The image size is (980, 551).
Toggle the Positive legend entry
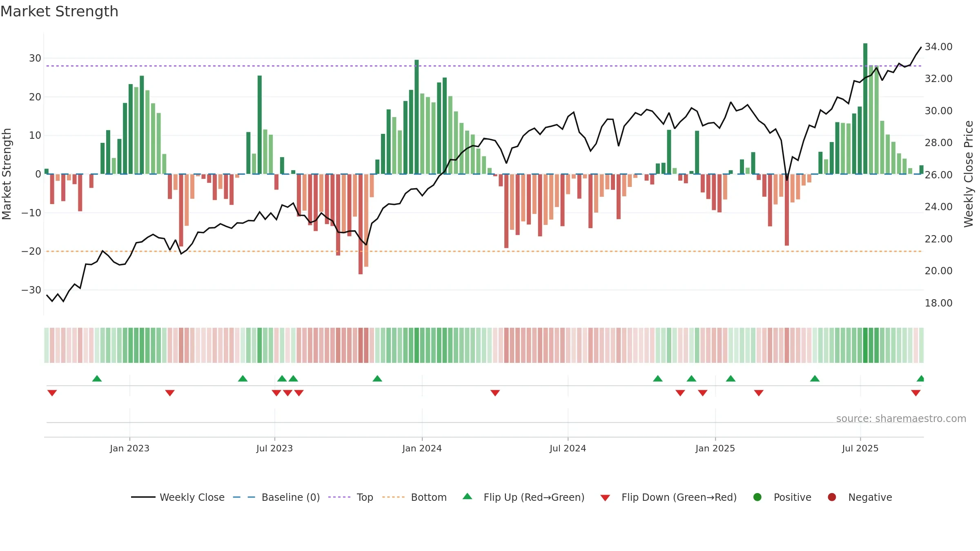tap(782, 497)
